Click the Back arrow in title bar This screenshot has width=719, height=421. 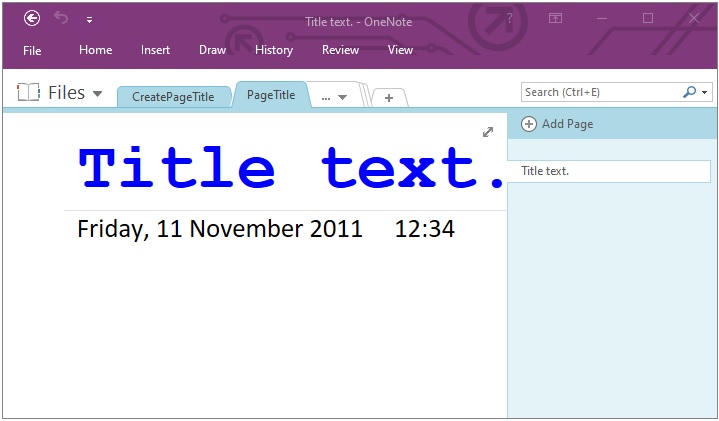(x=32, y=18)
